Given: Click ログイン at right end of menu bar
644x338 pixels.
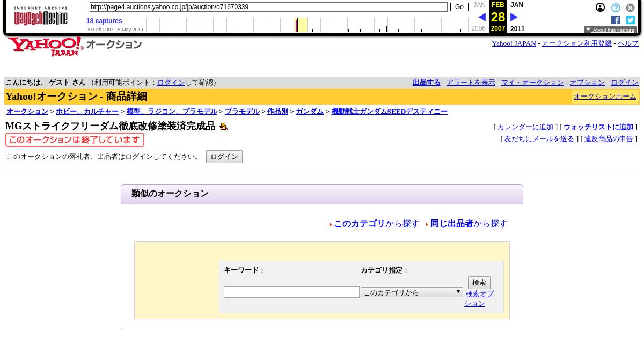Looking at the screenshot, I should (x=625, y=83).
